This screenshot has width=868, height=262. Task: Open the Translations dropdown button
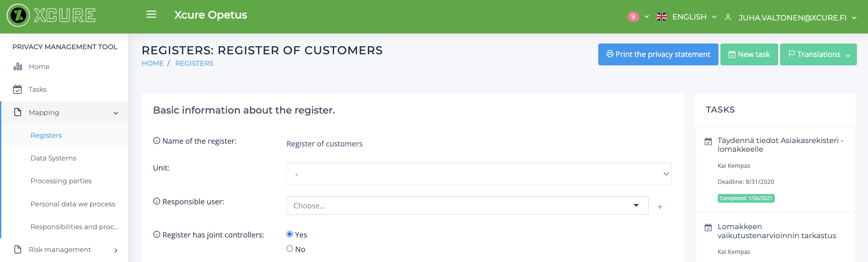818,54
